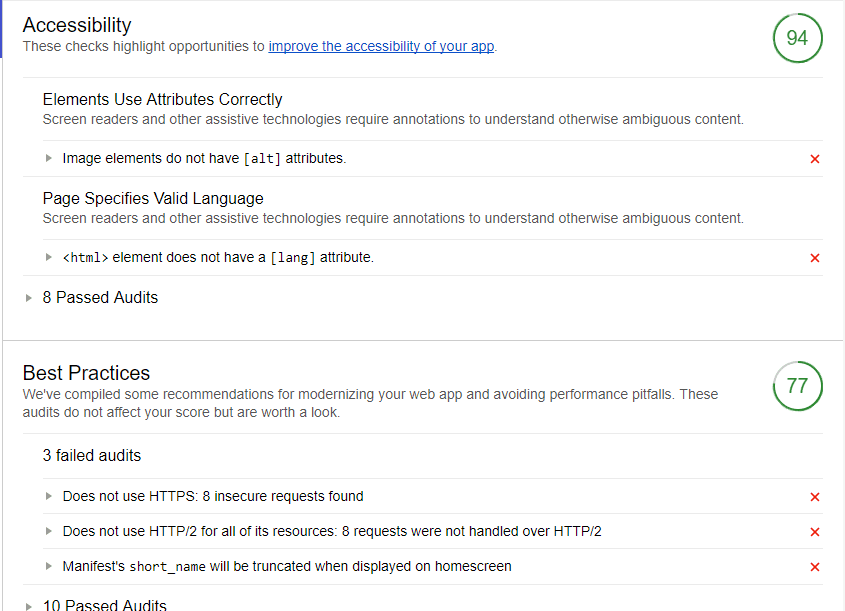
Task: Expand the 10 Passed Audits section
Action: pos(28,604)
